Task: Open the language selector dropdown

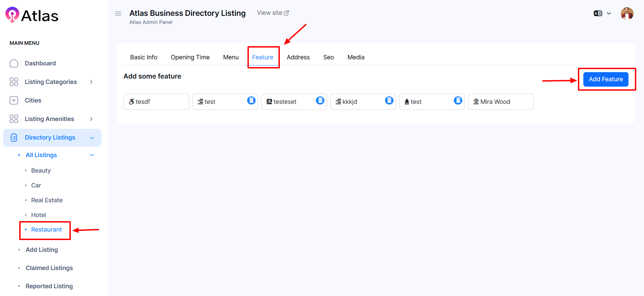Action: coord(603,13)
